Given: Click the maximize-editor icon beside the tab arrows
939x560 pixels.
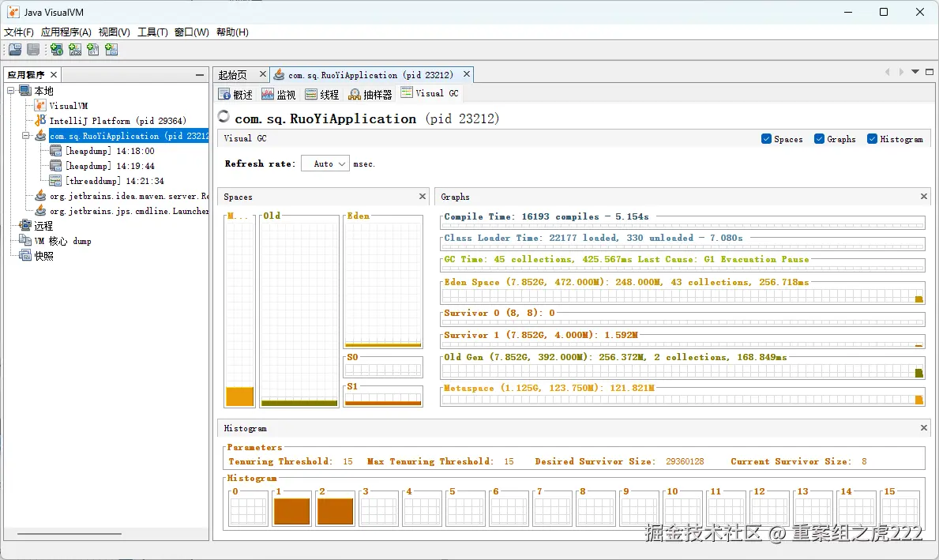Looking at the screenshot, I should pyautogui.click(x=930, y=72).
